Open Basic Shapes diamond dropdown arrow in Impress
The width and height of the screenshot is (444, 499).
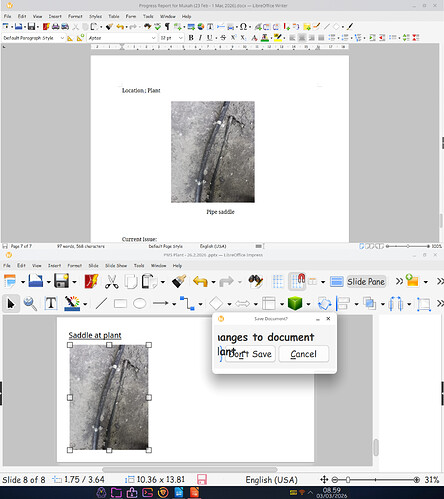pyautogui.click(x=229, y=304)
